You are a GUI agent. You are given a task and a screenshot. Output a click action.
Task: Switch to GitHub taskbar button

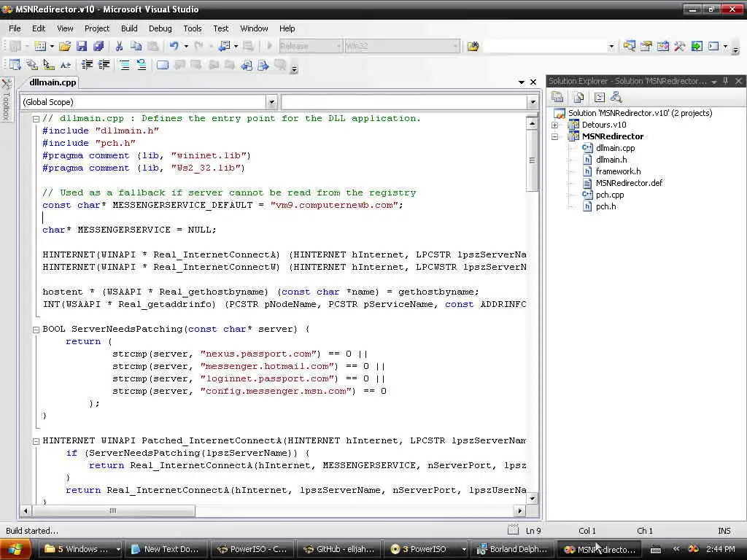tap(339, 550)
